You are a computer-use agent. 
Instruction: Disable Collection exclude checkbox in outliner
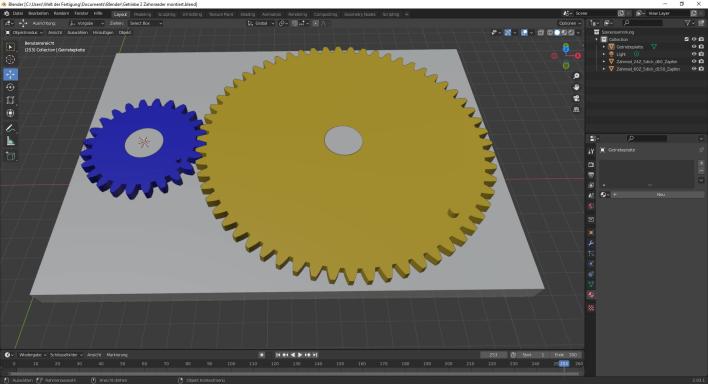click(687, 39)
